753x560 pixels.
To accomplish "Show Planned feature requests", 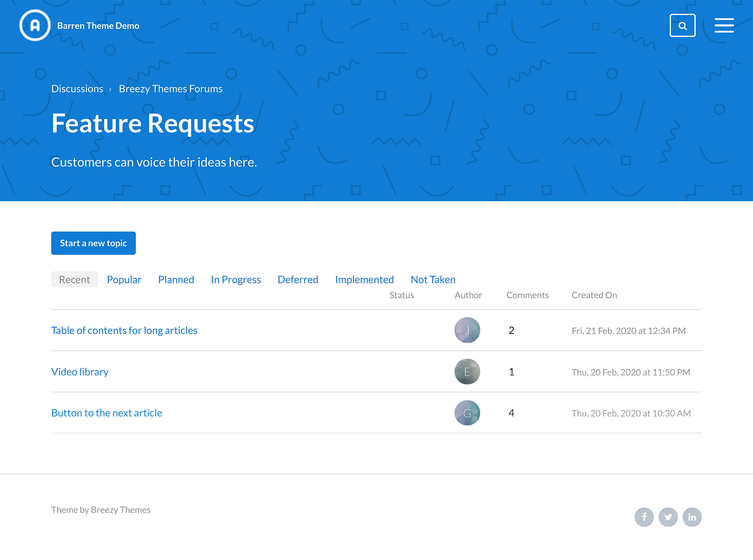I will tap(176, 280).
